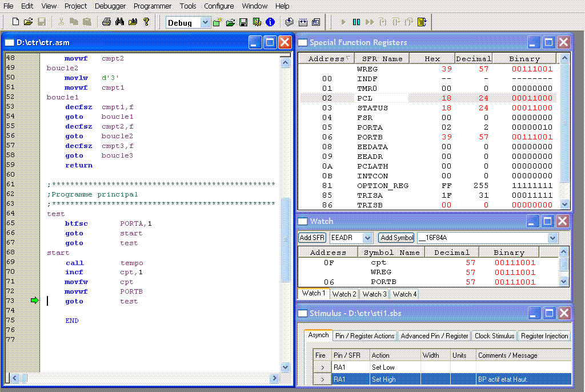Click the Print icon in toolbar
The image size is (585, 392).
pyautogui.click(x=106, y=22)
